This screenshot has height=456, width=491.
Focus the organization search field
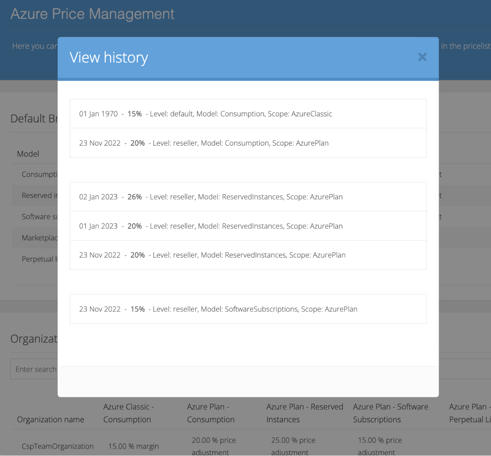pos(34,369)
